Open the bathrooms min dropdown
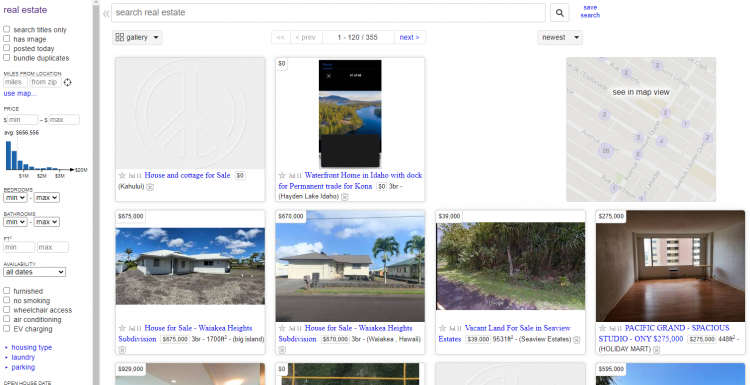 (x=15, y=222)
